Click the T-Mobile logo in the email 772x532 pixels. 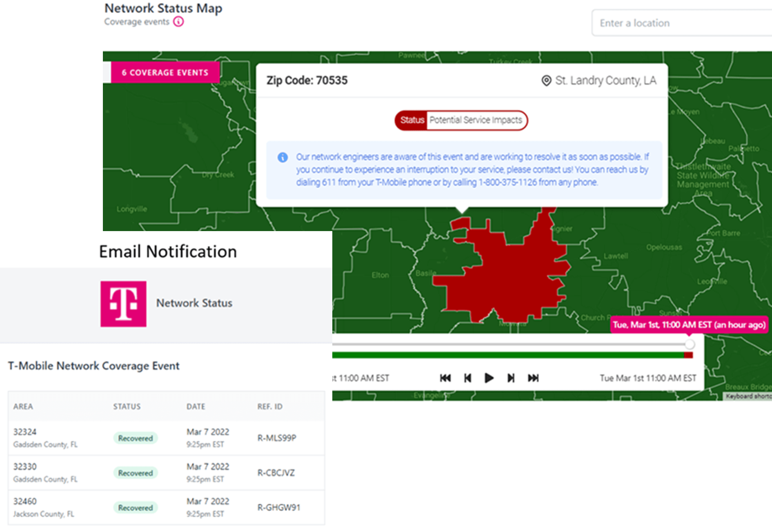[123, 304]
